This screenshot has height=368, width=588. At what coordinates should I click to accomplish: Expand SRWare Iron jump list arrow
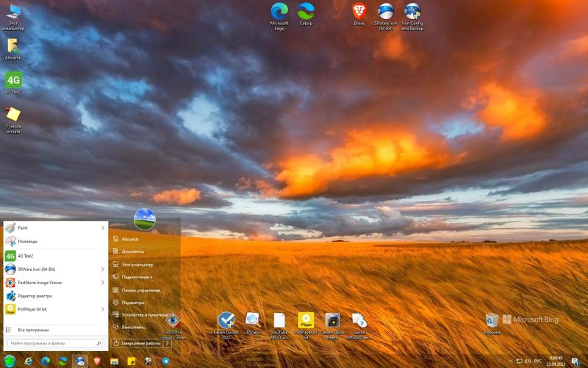tap(103, 269)
